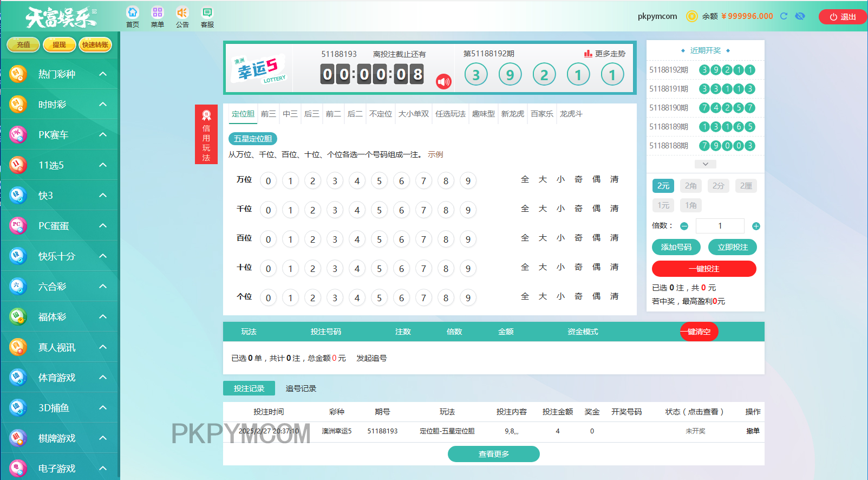
Task: Click the 快乐十分 sidebar icon
Action: pyautogui.click(x=18, y=256)
